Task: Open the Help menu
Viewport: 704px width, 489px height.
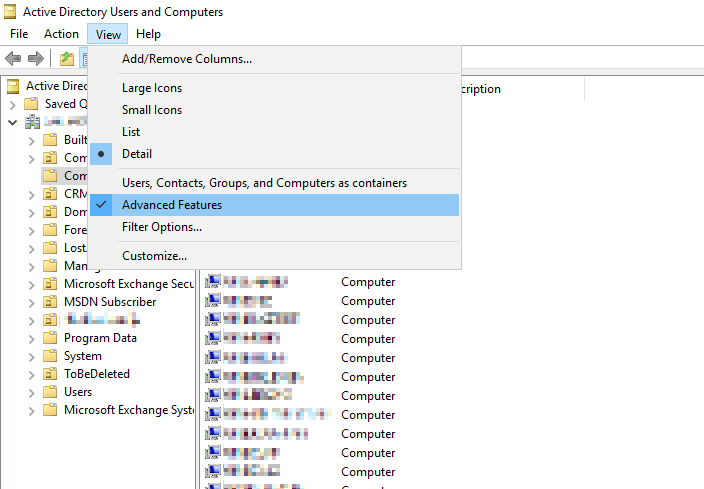Action: (x=148, y=34)
